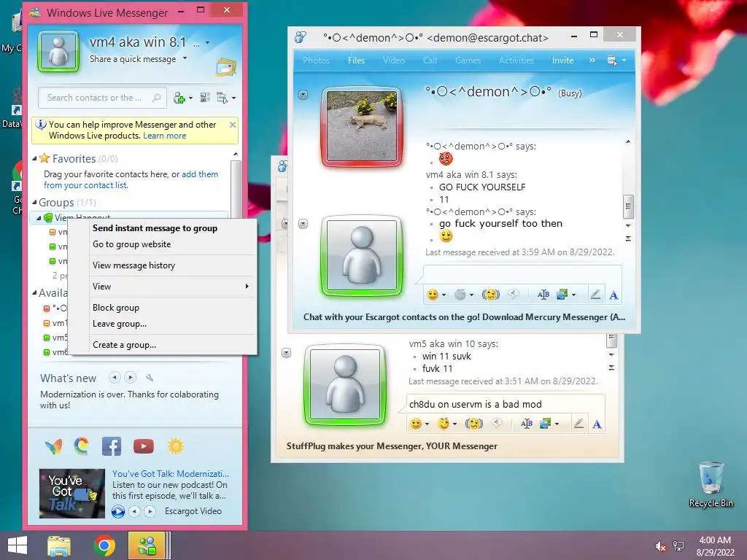
Task: Send a nudge in vm5 chat
Action: 474,424
